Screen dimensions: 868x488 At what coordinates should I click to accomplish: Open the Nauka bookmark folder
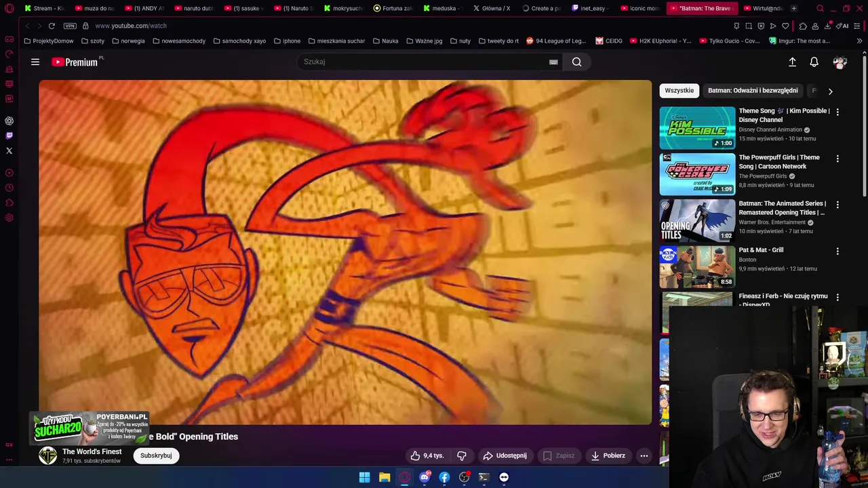pos(385,41)
